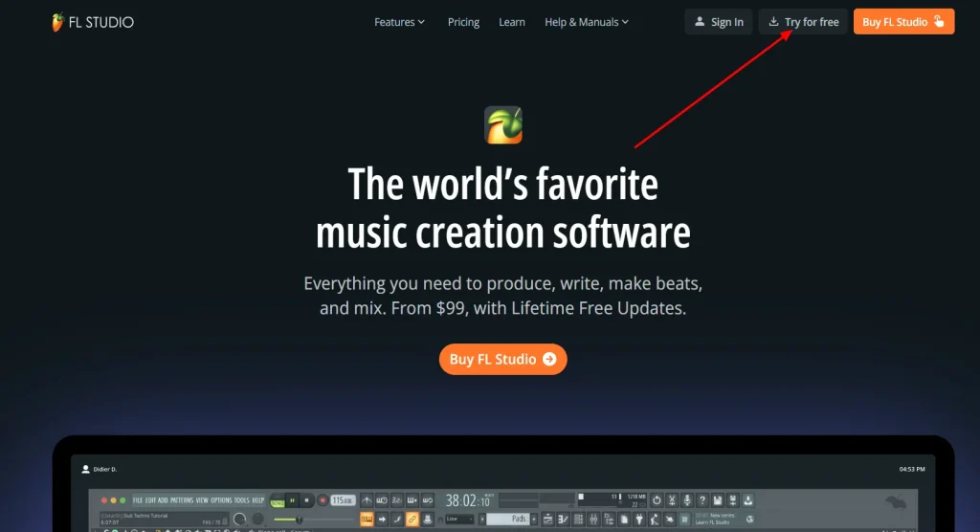
Task: Toggle the green SONG mode switch
Action: pos(278,502)
